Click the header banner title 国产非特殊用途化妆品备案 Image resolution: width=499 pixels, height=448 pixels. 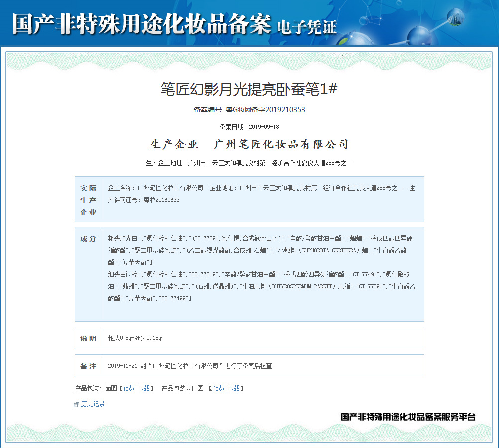coord(141,24)
